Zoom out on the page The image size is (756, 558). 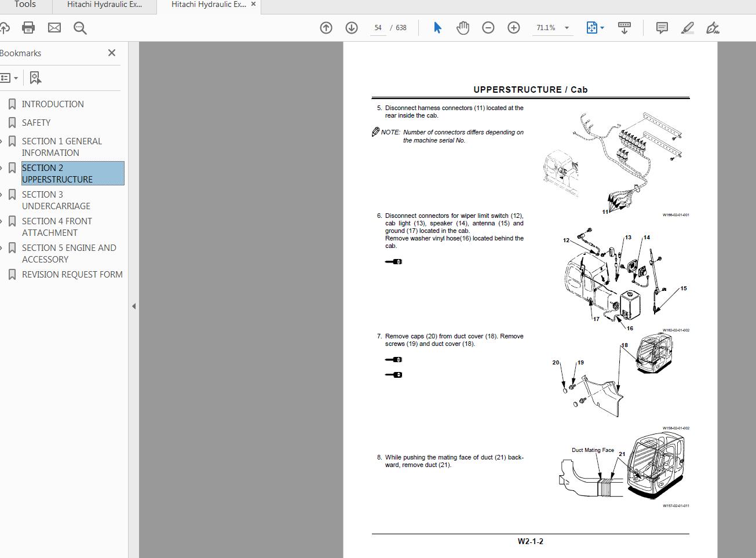pyautogui.click(x=488, y=27)
